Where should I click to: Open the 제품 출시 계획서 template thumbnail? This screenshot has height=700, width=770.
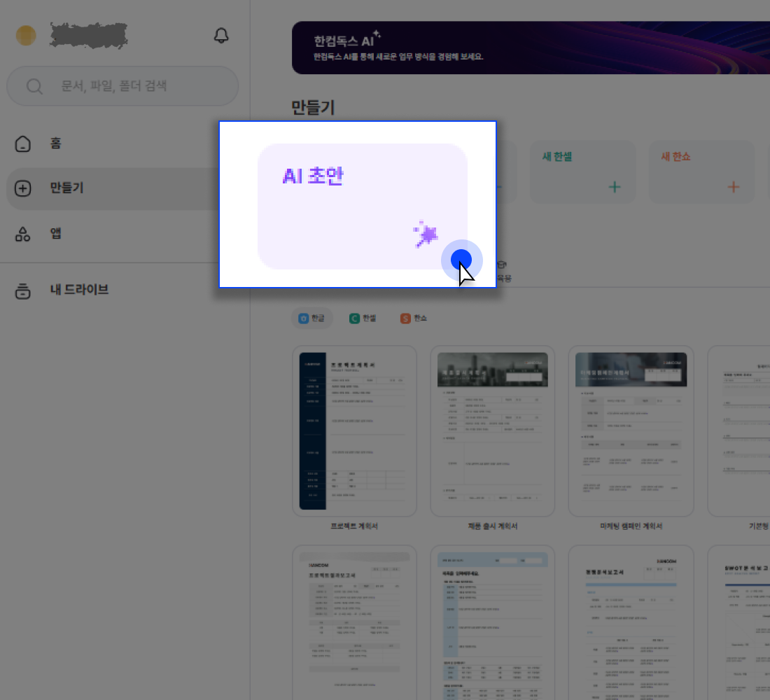[x=493, y=430]
